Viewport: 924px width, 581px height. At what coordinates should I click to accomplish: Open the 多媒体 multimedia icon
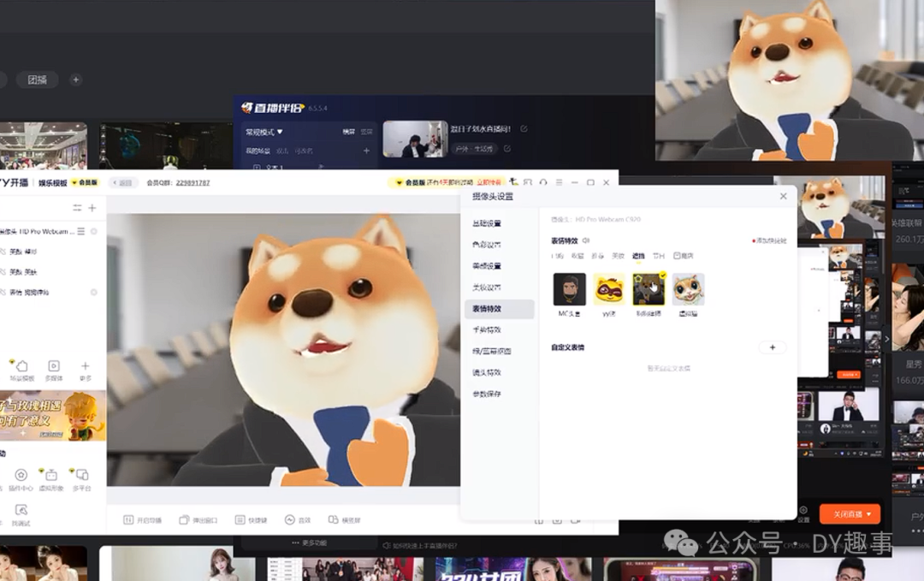point(54,370)
